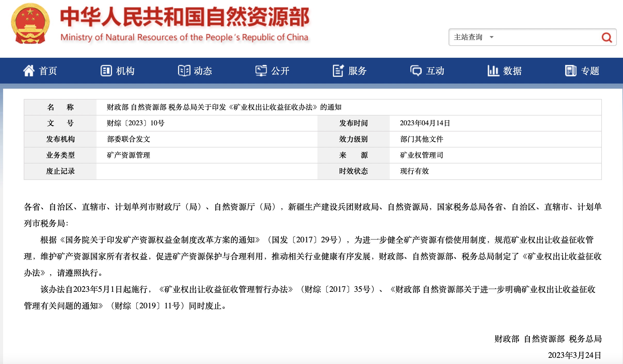Image resolution: width=623 pixels, height=364 pixels.
Task: Click the publish date 2023年04月14日
Action: [425, 123]
